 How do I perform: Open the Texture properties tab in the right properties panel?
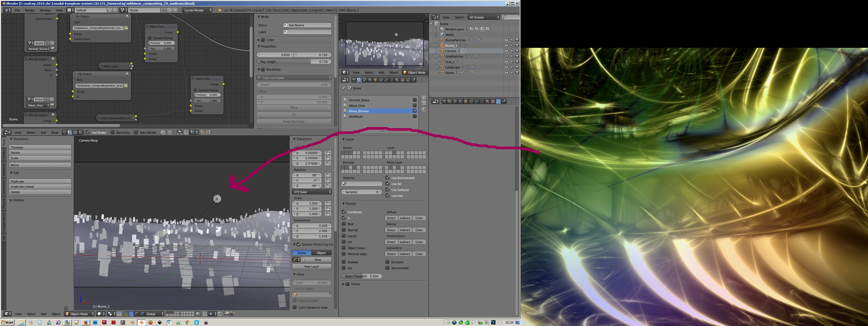pyautogui.click(x=493, y=101)
